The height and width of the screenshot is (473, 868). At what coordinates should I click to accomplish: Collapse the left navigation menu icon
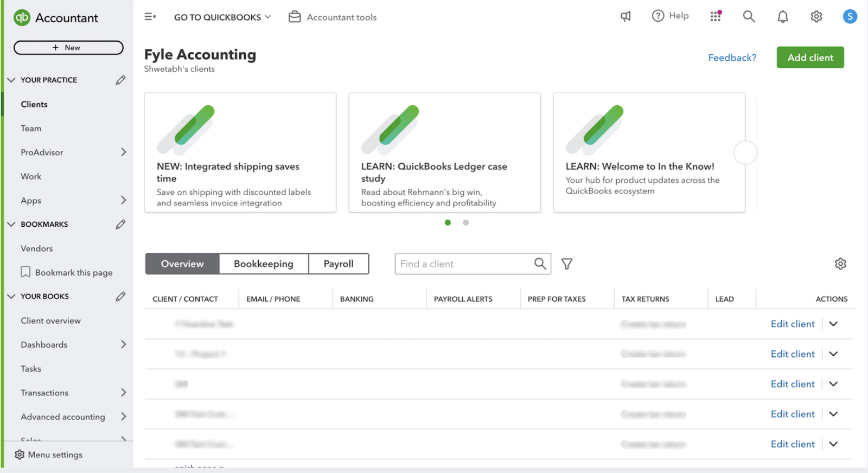coord(150,17)
